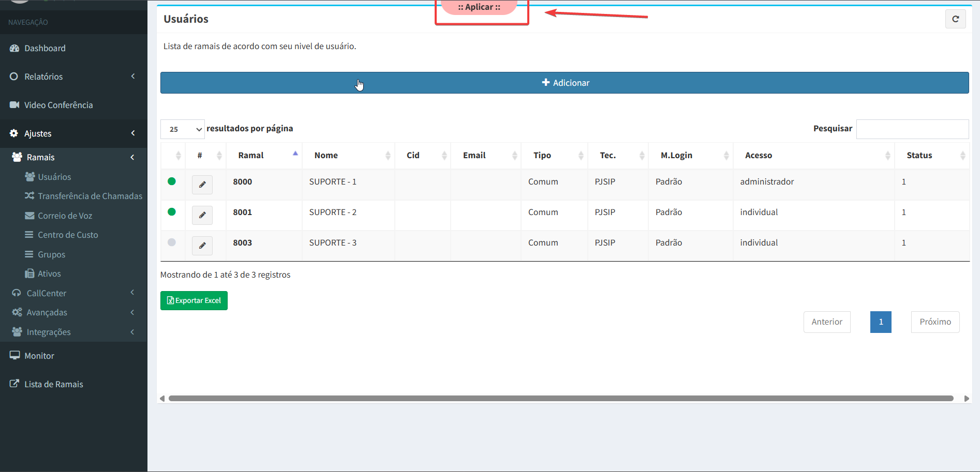Click green status dot of extension 8000
Image resolution: width=980 pixels, height=472 pixels.
(172, 181)
